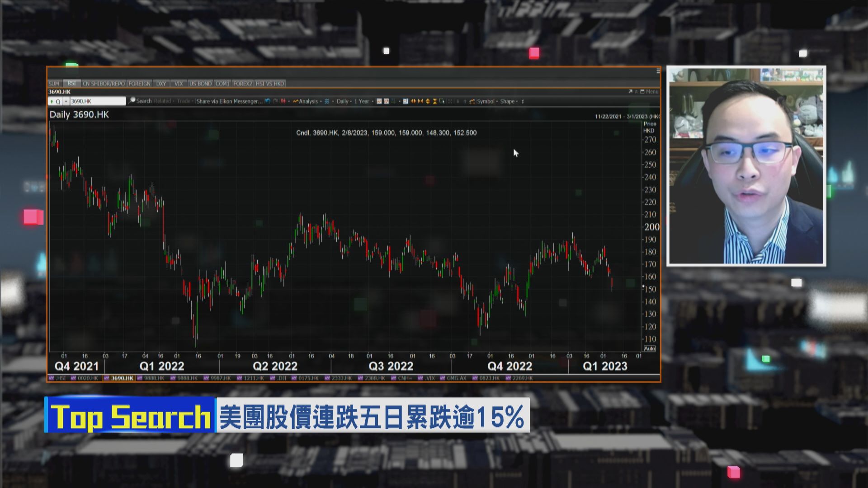Image resolution: width=868 pixels, height=488 pixels.
Task: Click the Symbol option on the toolbar
Action: 485,101
